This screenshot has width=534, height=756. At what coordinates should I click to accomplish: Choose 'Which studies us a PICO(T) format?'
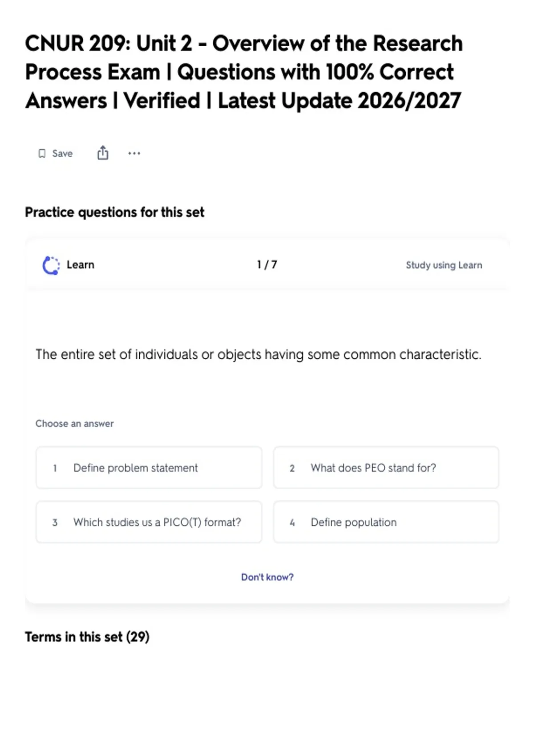(x=149, y=522)
